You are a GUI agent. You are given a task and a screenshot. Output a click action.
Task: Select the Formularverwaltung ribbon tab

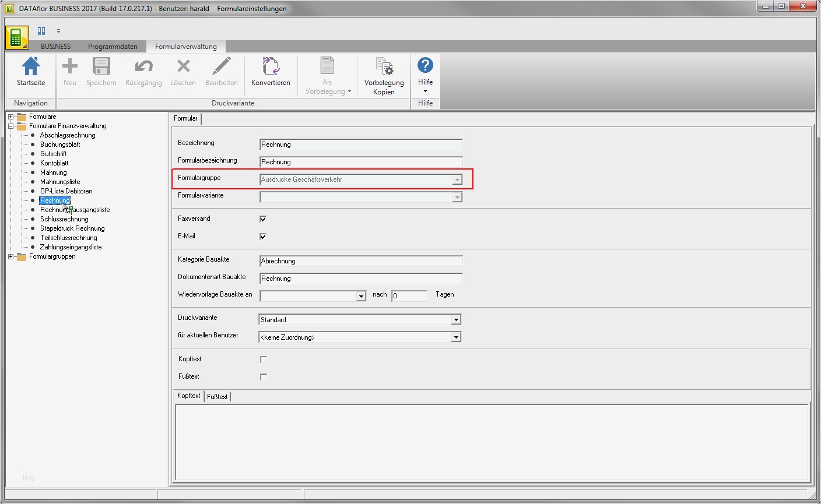pyautogui.click(x=186, y=47)
